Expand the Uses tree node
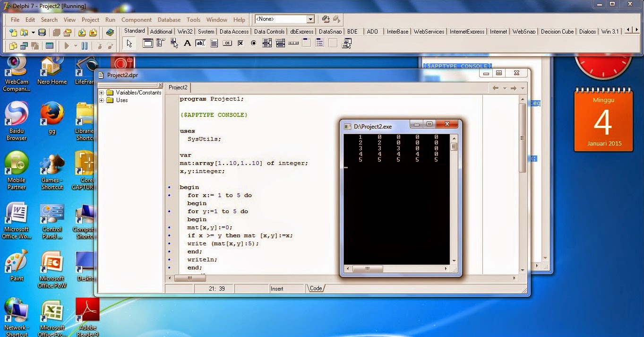Screen dimensions: 644x337 [101, 100]
